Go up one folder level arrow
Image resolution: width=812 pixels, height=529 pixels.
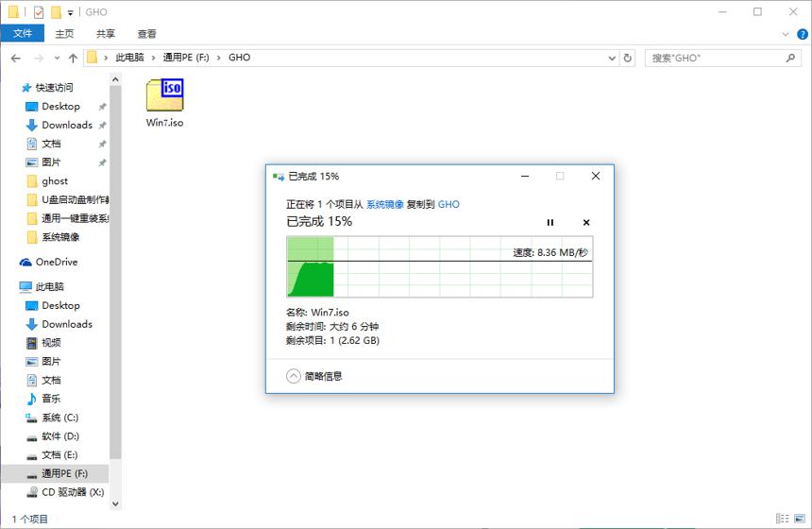pos(73,58)
